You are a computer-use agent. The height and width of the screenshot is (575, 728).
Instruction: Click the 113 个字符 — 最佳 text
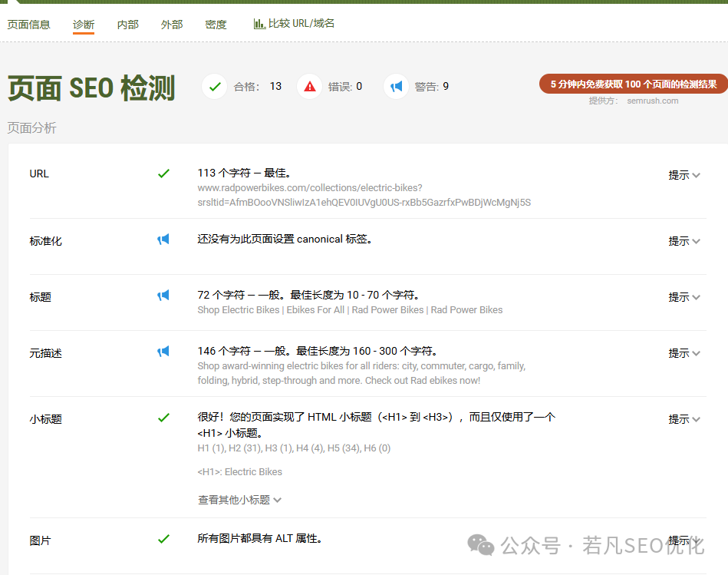pos(245,173)
